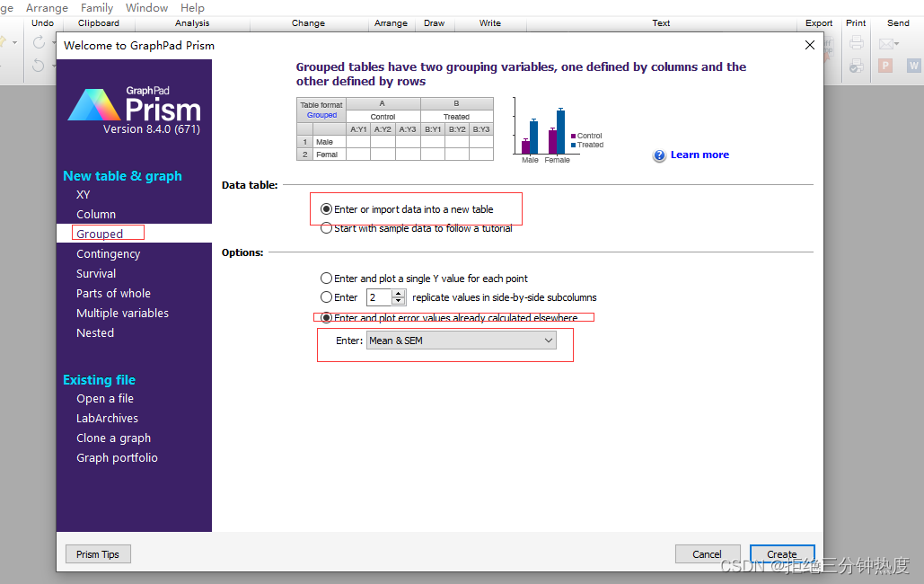Select error values already calculated elsewhere option

point(326,317)
